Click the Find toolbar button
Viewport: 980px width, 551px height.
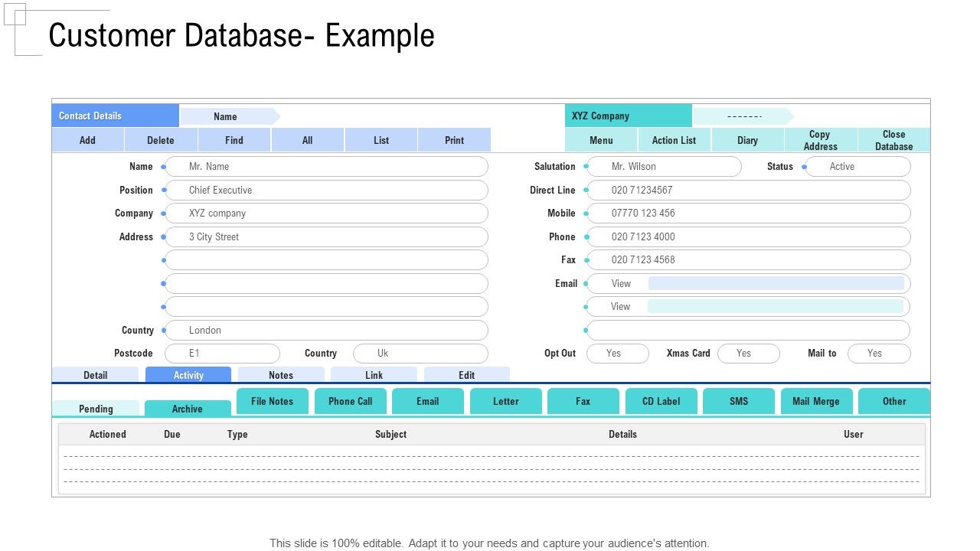tap(234, 140)
